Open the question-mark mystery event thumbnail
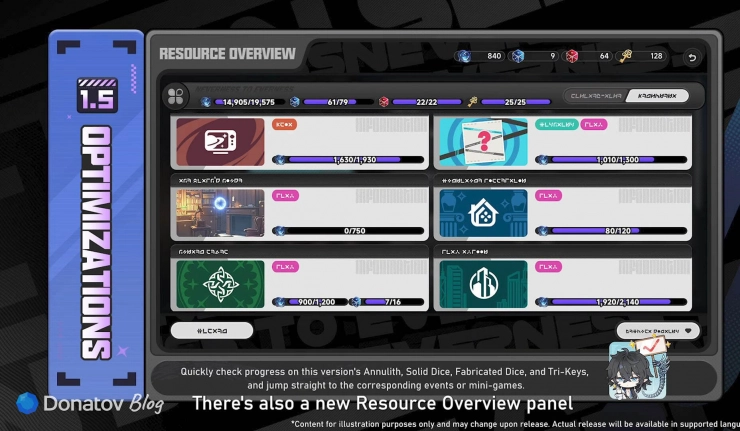Image resolution: width=740 pixels, height=431 pixels. 483,142
